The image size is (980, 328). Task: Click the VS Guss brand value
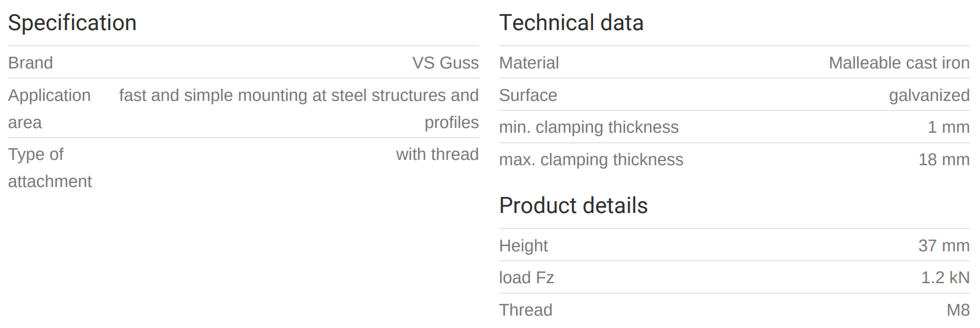pyautogui.click(x=445, y=63)
